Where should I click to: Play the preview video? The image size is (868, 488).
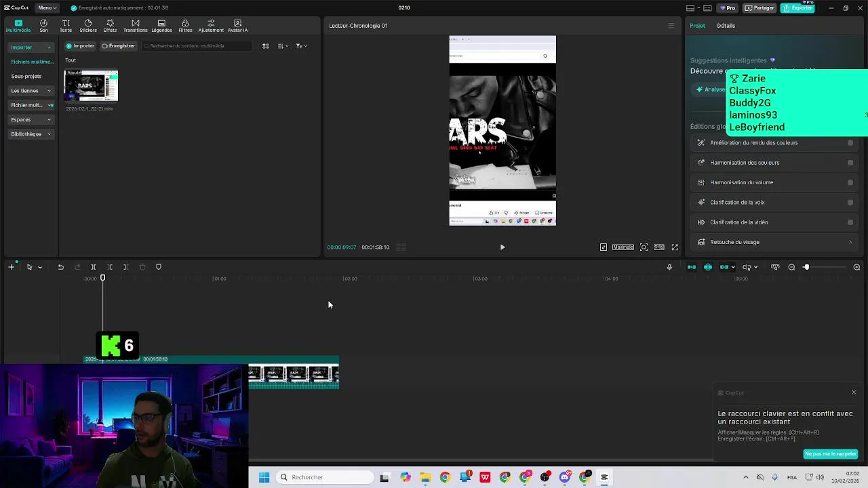tap(502, 247)
